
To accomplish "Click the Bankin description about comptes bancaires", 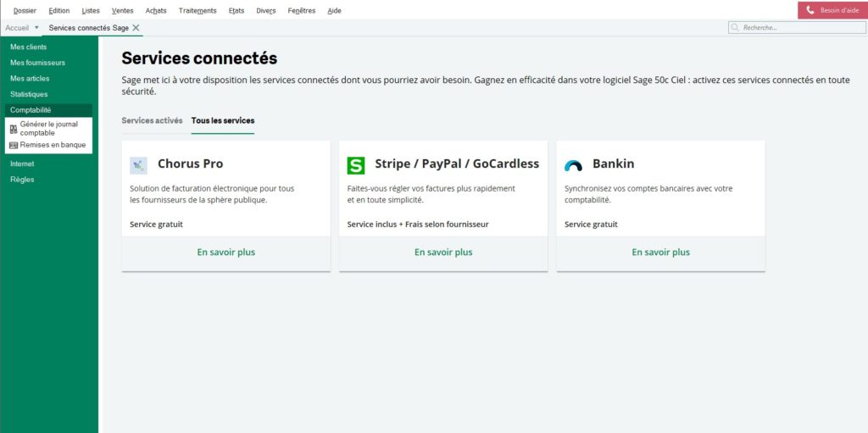I will [648, 194].
